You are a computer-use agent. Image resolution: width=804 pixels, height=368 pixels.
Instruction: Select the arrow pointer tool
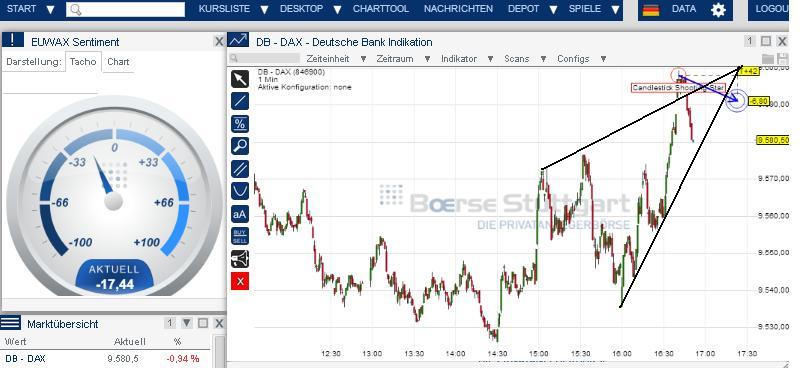240,79
